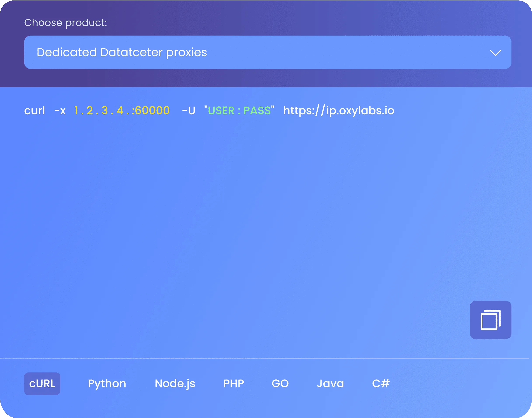Switch to the Node.js tab

click(x=175, y=384)
